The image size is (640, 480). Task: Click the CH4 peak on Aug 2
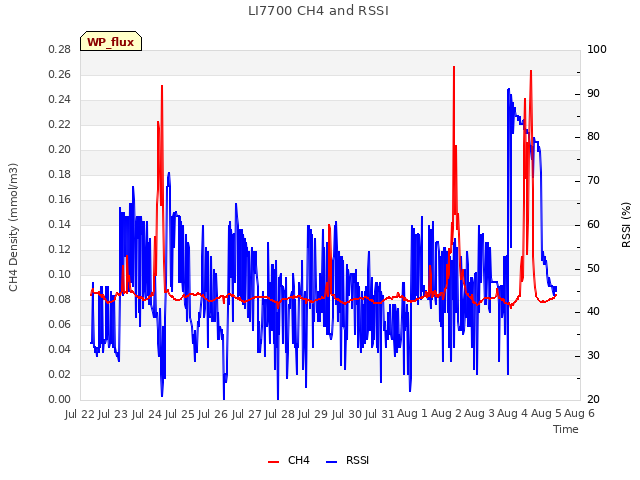pyautogui.click(x=454, y=67)
